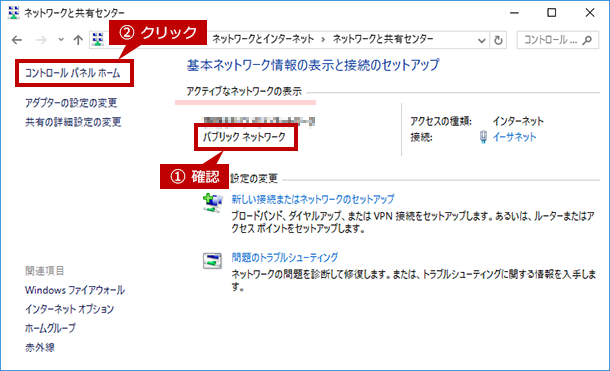The height and width of the screenshot is (371, 610).
Task: Open the recent locations chevron
Action: 61,39
